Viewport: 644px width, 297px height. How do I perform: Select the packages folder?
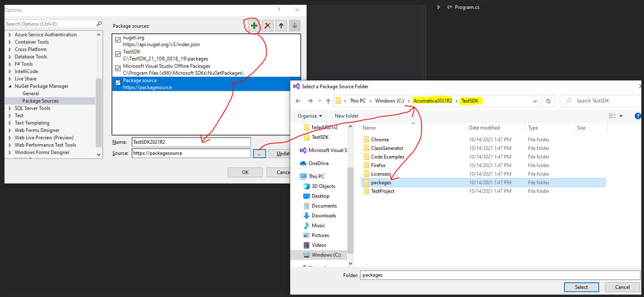click(x=483, y=182)
